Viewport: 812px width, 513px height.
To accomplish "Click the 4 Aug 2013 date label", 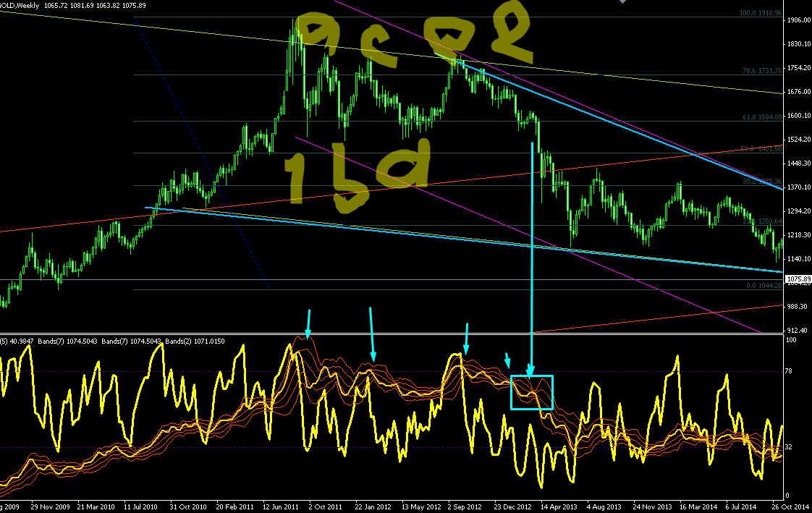I will 604,506.
